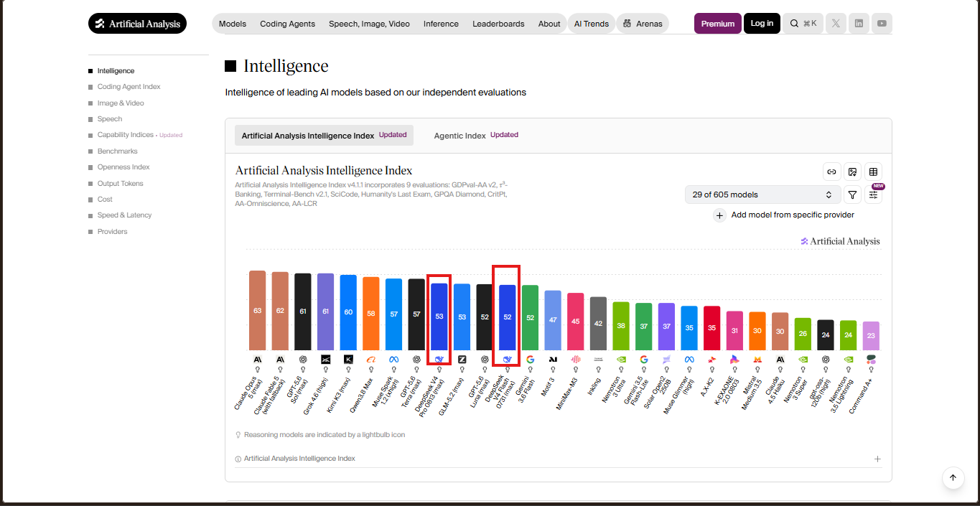Viewport: 980px width, 506px height.
Task: Open the YouTube social link
Action: pyautogui.click(x=882, y=24)
